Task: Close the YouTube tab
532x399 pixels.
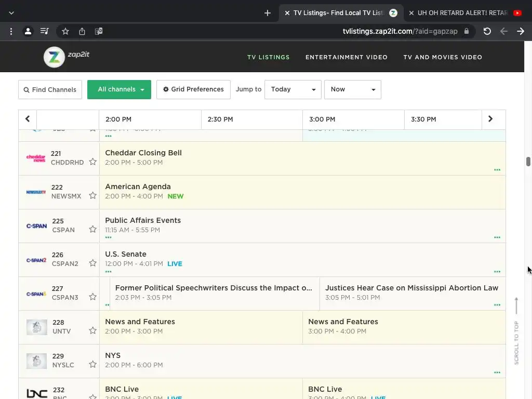Action: pos(411,13)
